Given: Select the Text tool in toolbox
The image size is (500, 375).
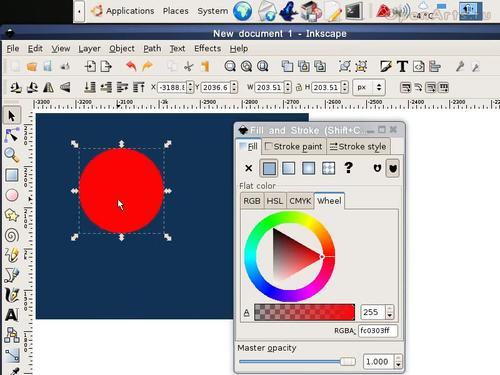Looking at the screenshot, I should click(x=12, y=315).
